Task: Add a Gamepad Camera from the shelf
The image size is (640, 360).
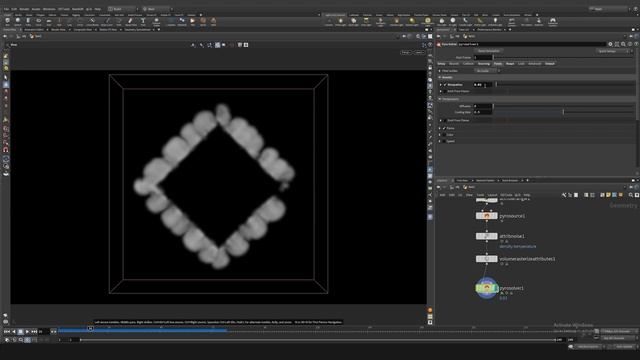Action: [x=553, y=21]
